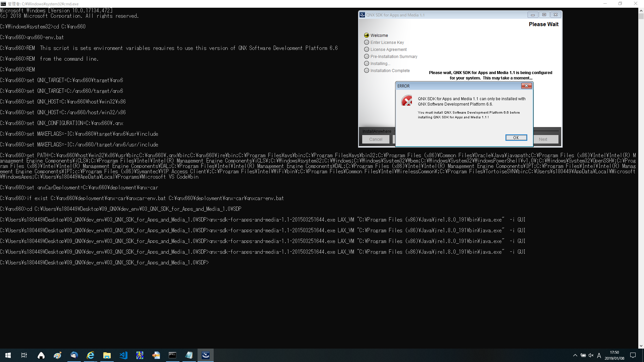Open File Explorer from the taskbar
This screenshot has height=362, width=644.
coord(107,355)
